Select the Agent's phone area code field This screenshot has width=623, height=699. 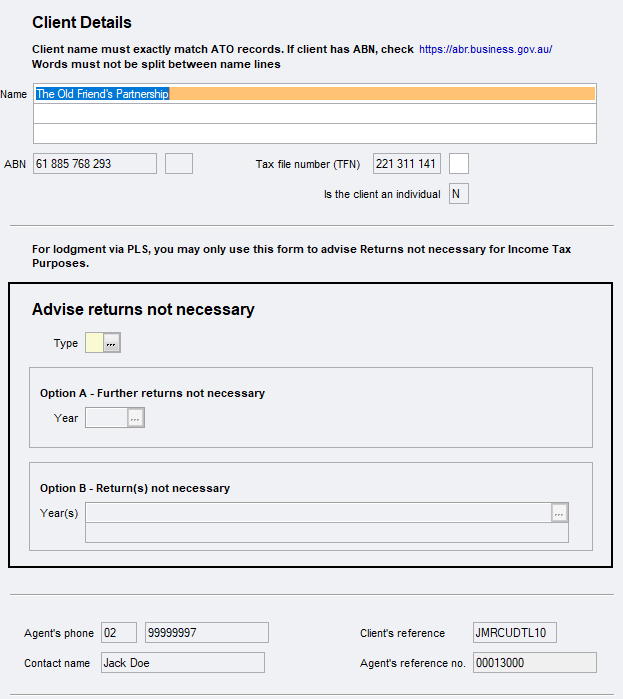pyautogui.click(x=119, y=632)
